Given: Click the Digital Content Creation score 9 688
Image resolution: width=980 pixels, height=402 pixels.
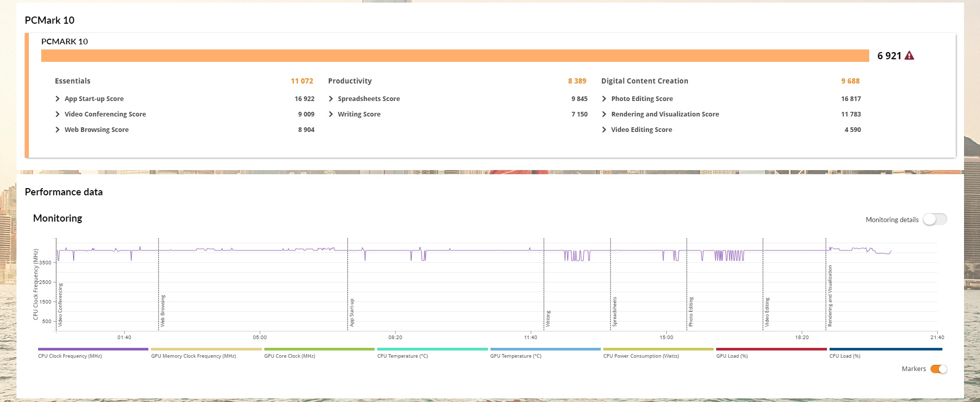Looking at the screenshot, I should (x=850, y=81).
